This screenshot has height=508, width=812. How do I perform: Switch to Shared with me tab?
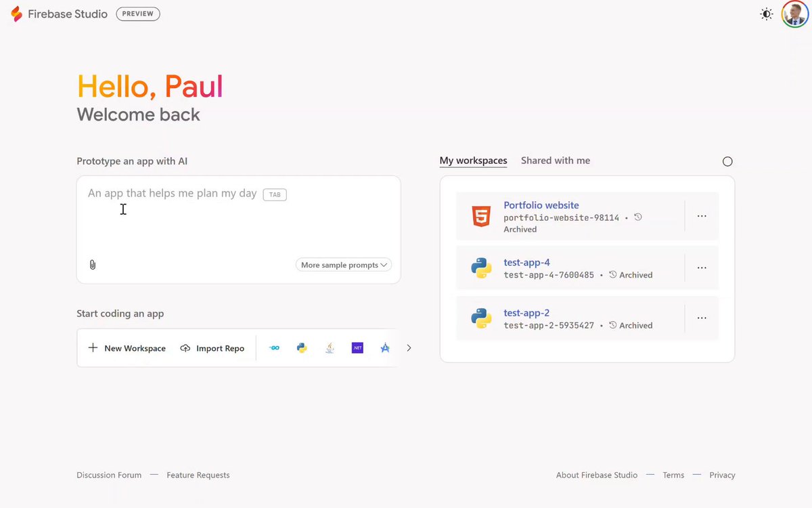tap(556, 161)
